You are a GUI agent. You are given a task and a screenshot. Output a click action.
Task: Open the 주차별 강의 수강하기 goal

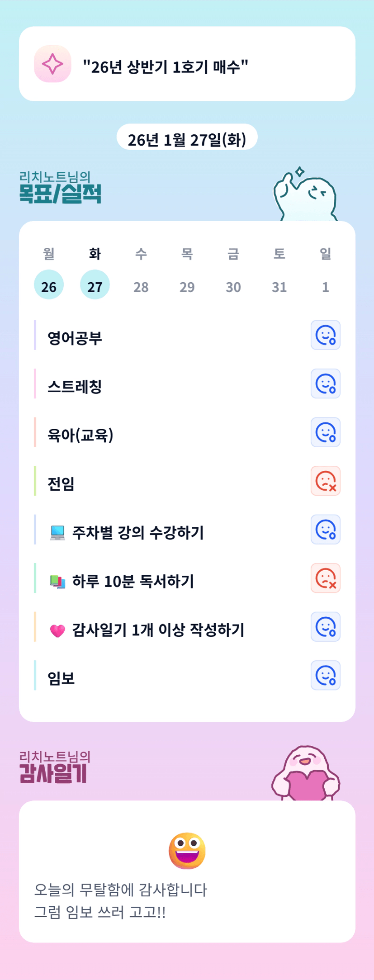click(138, 532)
